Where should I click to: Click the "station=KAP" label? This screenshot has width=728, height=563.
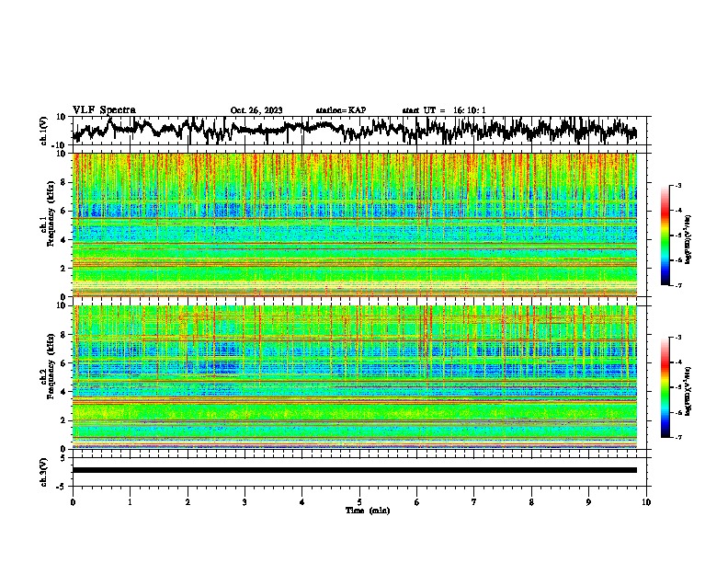point(341,110)
